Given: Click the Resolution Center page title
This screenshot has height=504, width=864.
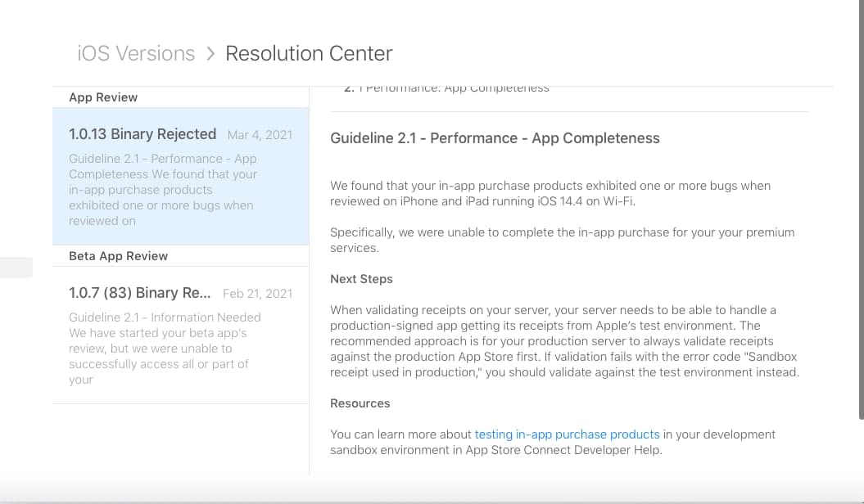Looking at the screenshot, I should click(x=309, y=53).
